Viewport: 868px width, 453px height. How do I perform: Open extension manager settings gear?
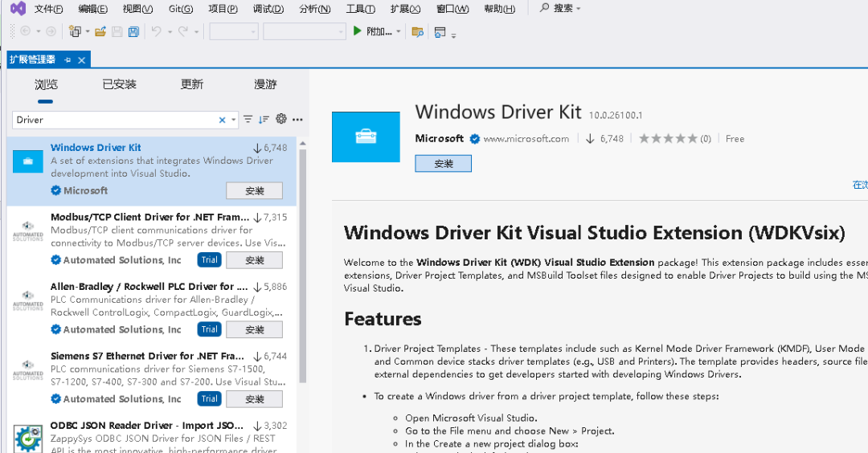[281, 118]
